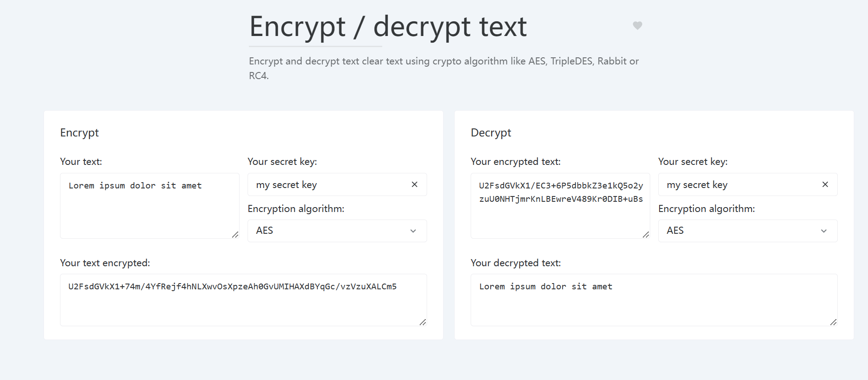This screenshot has height=380, width=868.
Task: Click the Decrypt card title
Action: (x=491, y=133)
